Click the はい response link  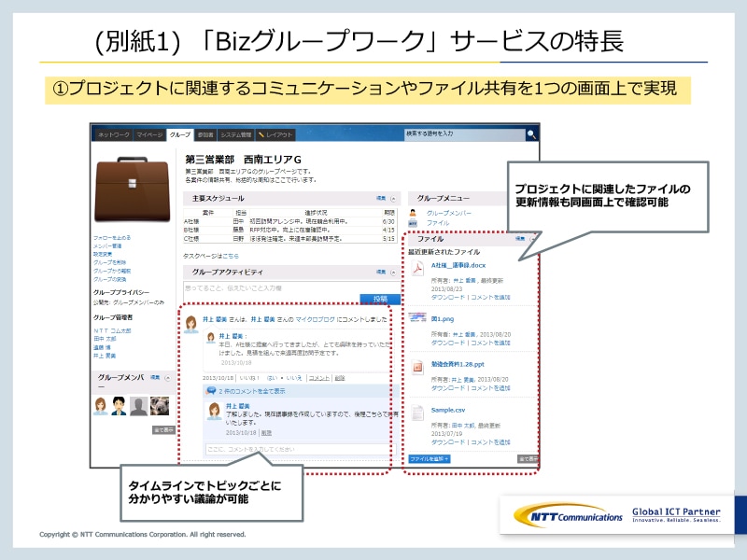[x=272, y=378]
